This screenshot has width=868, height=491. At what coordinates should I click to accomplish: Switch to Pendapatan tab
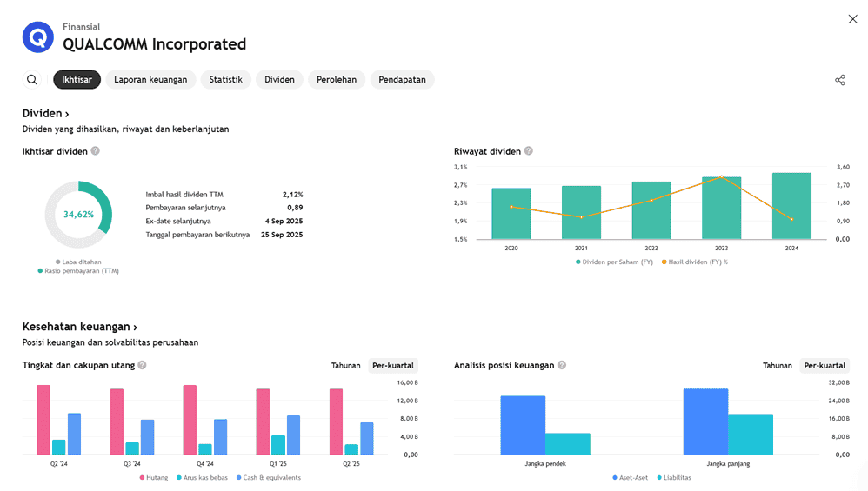[x=403, y=80]
